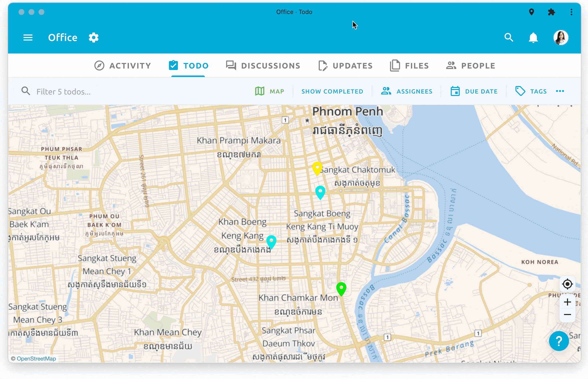Click the extensions puzzle icon

(551, 12)
